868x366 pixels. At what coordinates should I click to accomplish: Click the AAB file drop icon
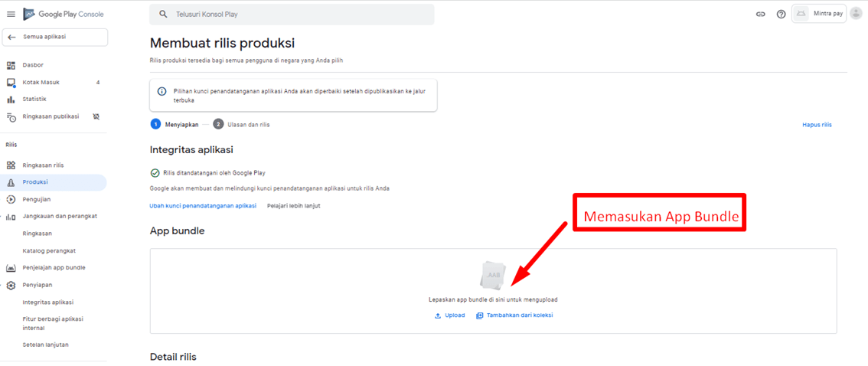493,275
